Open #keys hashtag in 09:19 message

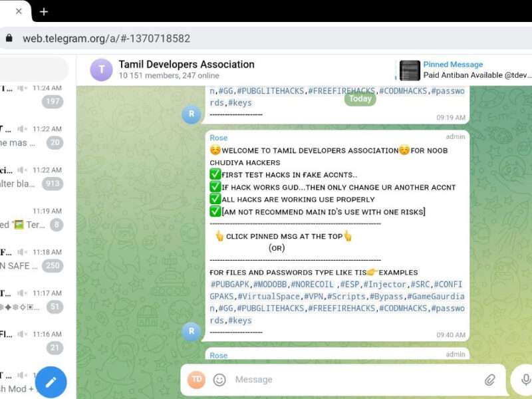240,103
